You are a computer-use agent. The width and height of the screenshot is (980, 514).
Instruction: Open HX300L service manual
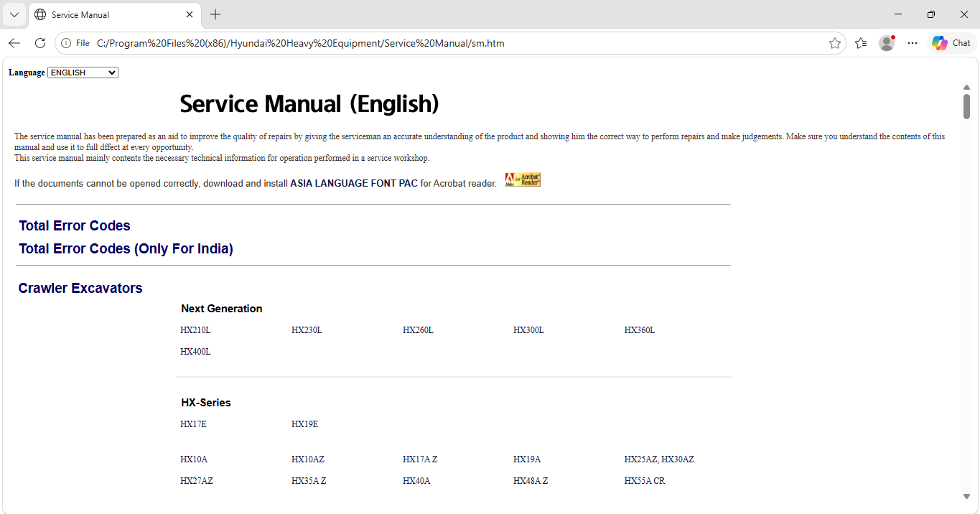[528, 330]
